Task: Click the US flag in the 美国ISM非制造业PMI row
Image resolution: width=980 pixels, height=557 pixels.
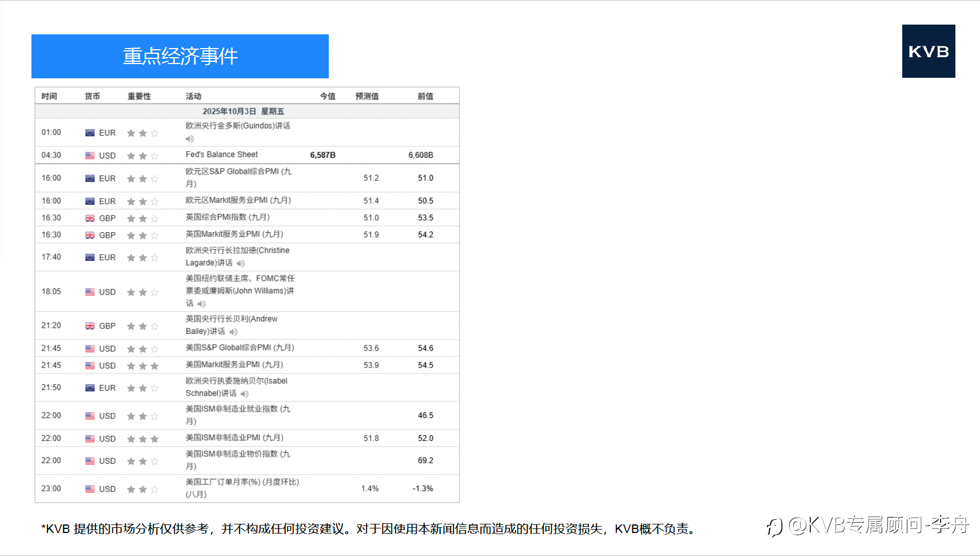Action: (90, 439)
